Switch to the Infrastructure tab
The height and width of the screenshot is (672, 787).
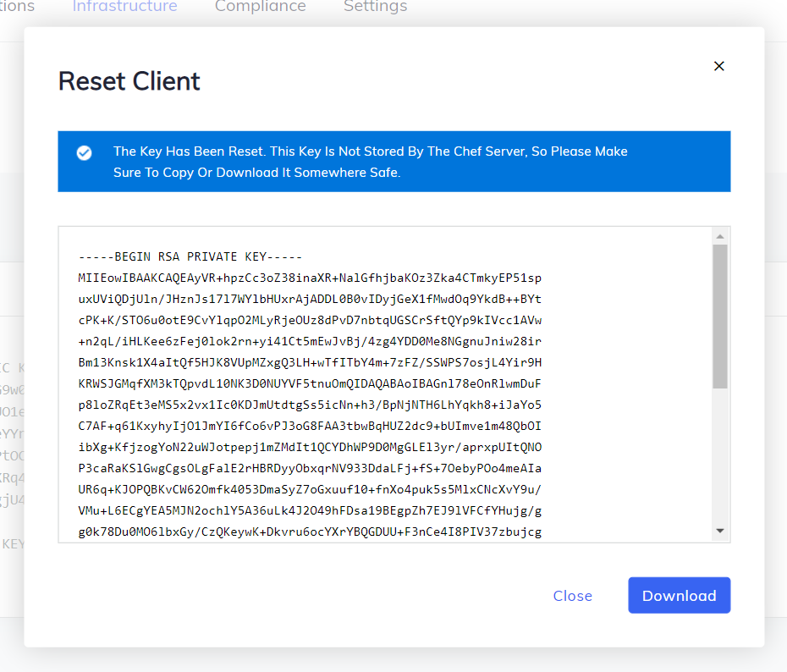point(124,7)
